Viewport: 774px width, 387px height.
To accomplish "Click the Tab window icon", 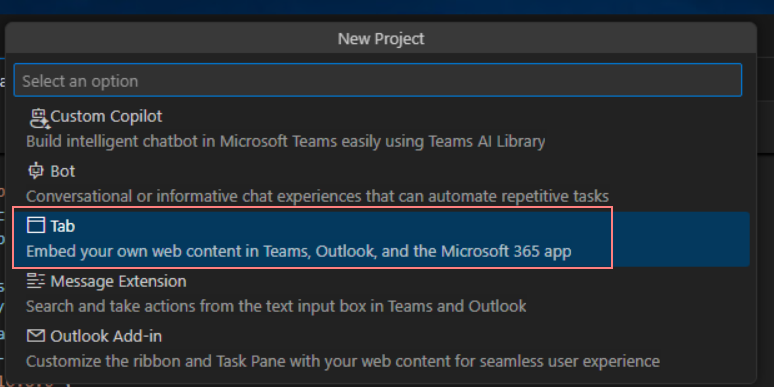I will point(36,226).
